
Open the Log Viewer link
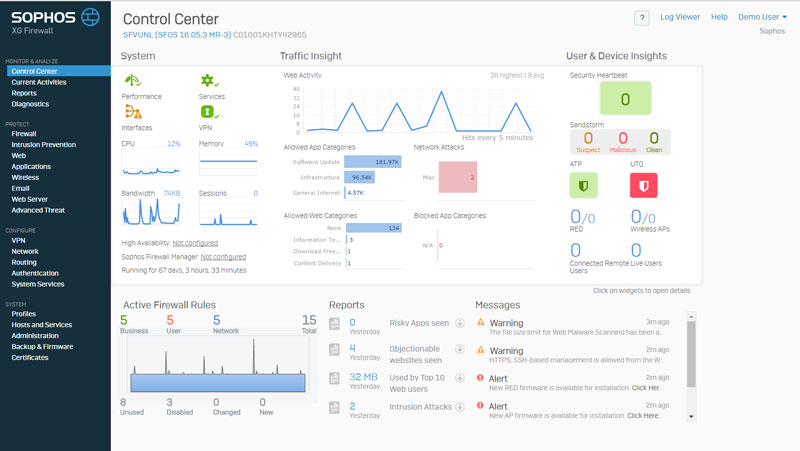[x=680, y=17]
